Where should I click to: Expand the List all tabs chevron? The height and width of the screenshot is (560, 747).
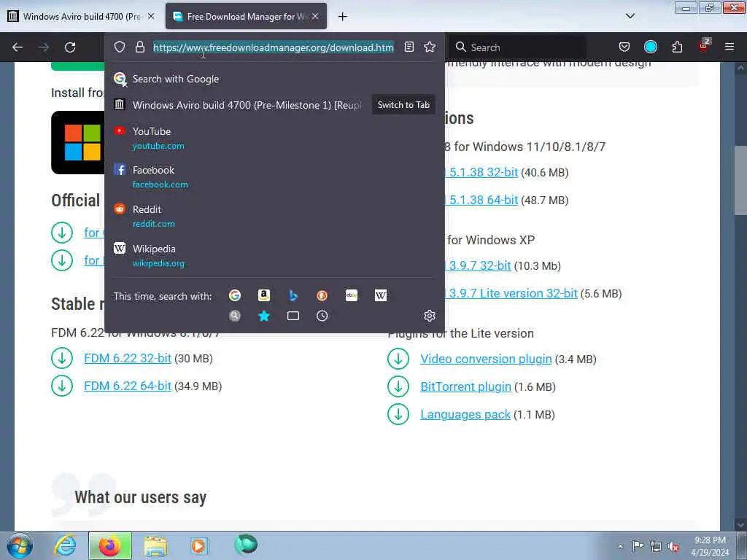[630, 16]
